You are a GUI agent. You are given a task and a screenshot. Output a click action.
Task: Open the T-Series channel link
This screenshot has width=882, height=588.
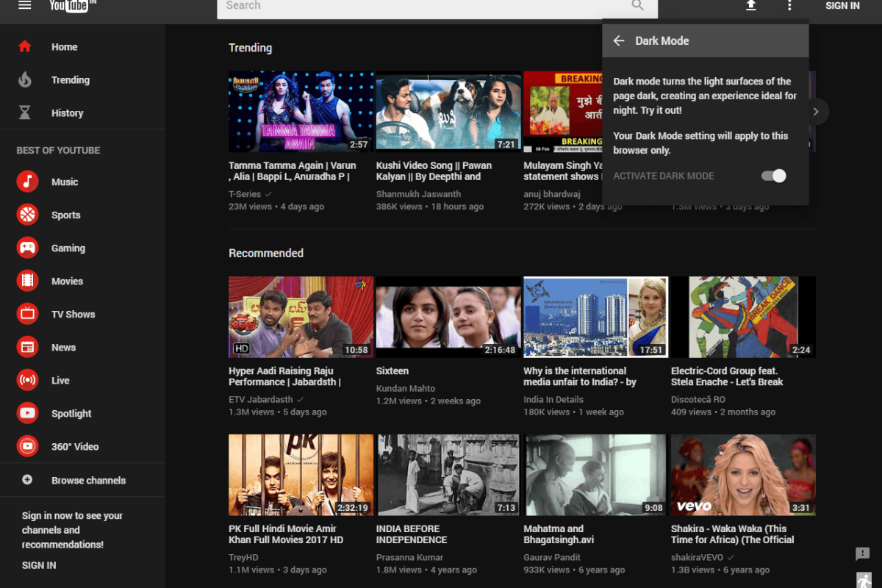pyautogui.click(x=245, y=194)
